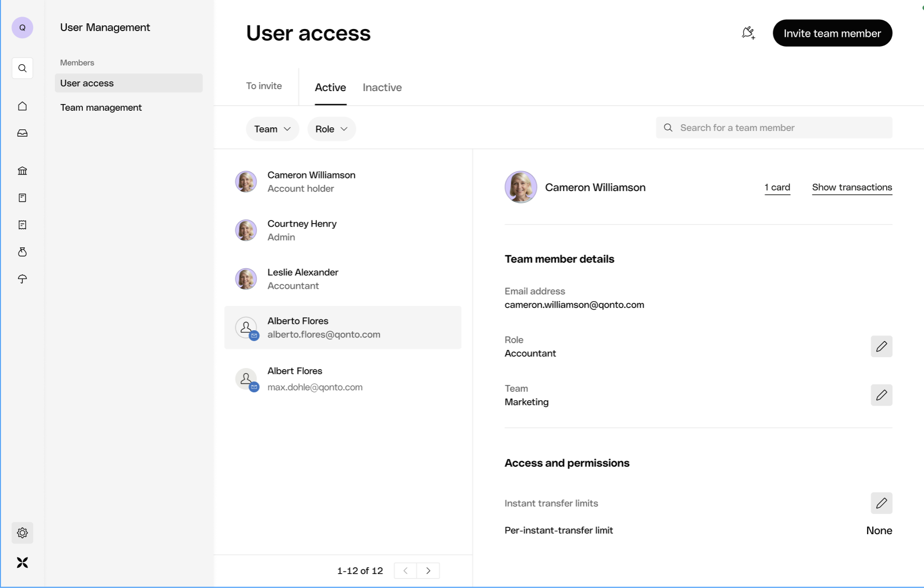Screen dimensions: 924x588
Task: Open the receipt list icon in sidebar
Action: point(22,225)
